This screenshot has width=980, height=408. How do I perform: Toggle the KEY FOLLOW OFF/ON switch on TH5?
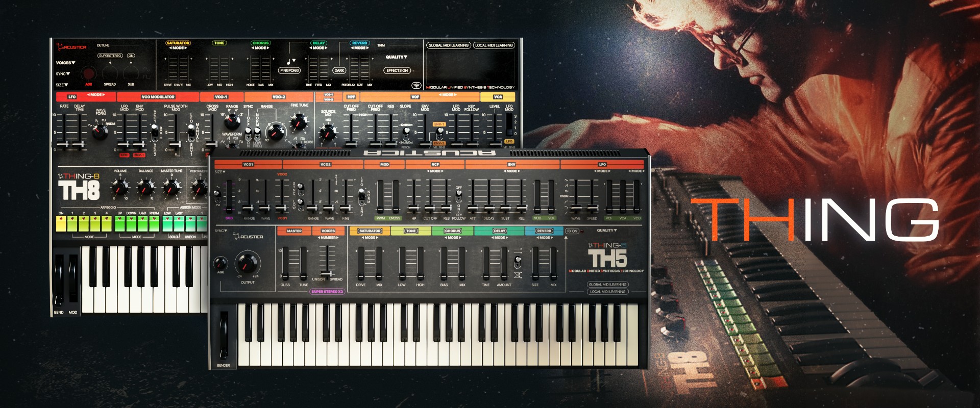click(459, 197)
